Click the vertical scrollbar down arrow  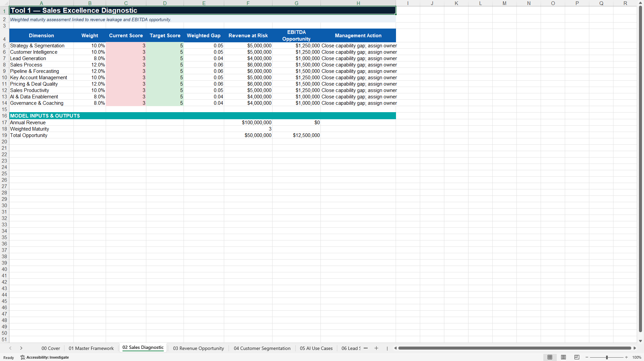[641, 341]
